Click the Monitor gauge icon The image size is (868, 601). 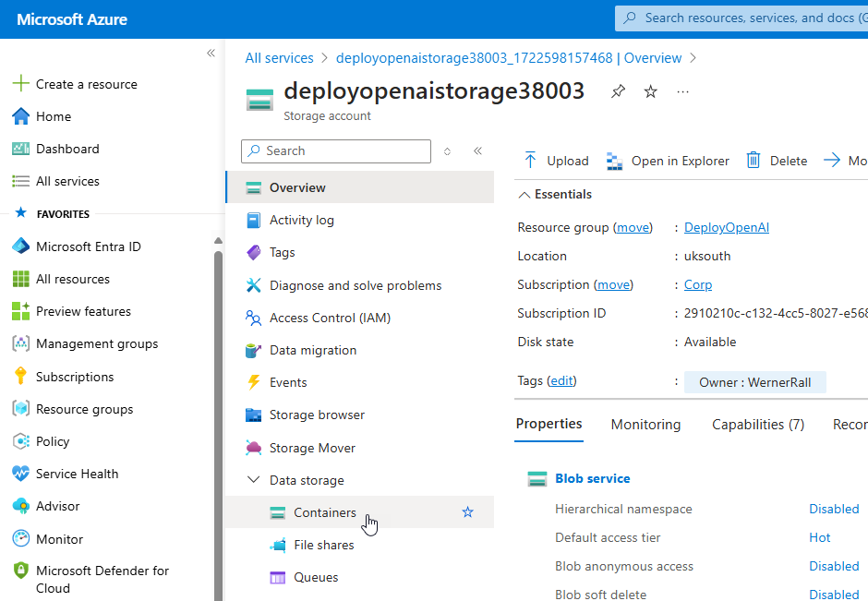[20, 538]
